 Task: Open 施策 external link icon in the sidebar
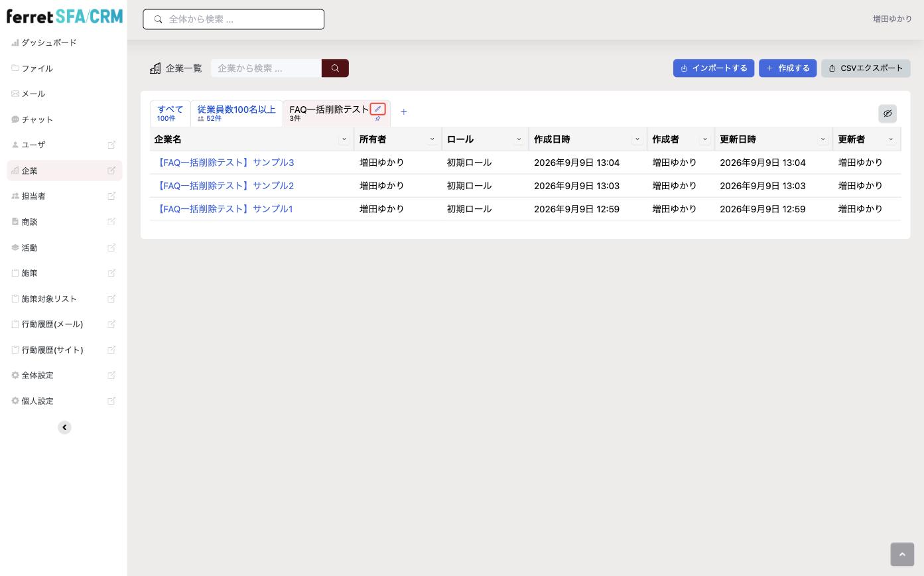pos(111,273)
